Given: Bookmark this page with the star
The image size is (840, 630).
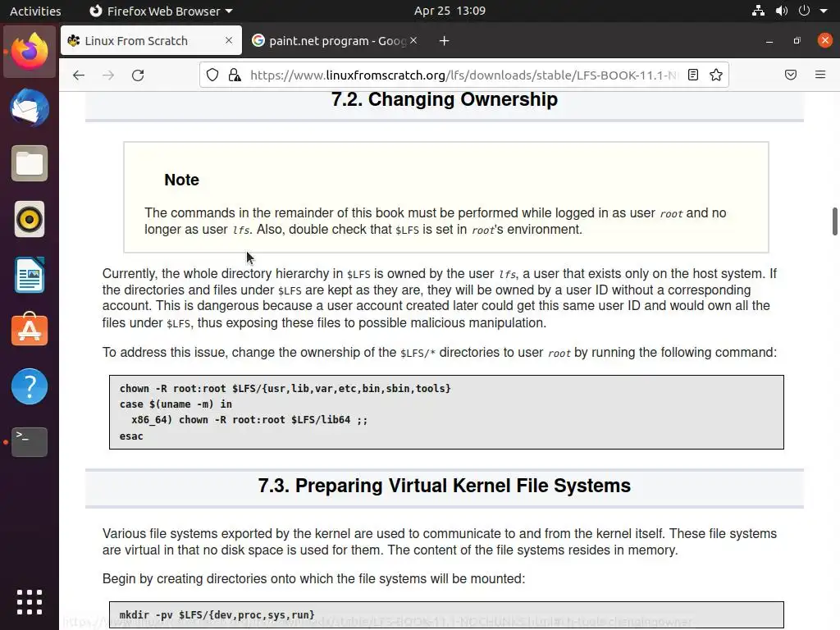Looking at the screenshot, I should click(715, 75).
